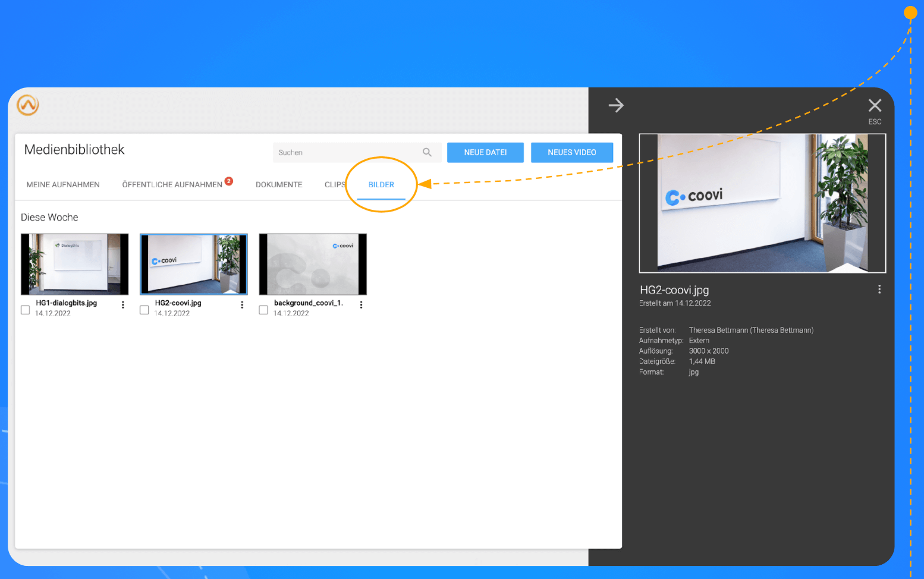
Task: Click the red notification badge on Öffentliche Aufnahmen
Action: click(x=229, y=181)
